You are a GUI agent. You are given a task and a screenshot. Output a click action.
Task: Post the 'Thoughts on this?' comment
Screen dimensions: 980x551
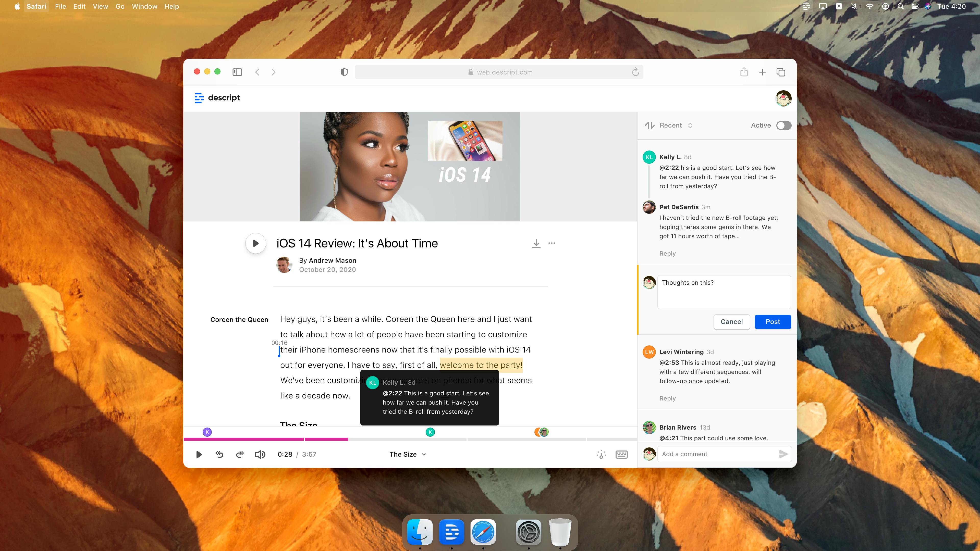pos(773,322)
